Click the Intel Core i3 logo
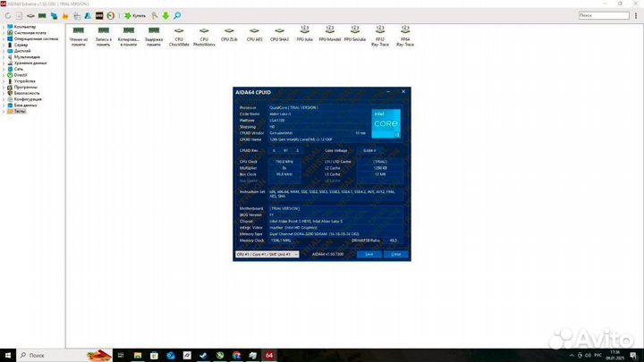The image size is (644, 362). click(x=386, y=123)
